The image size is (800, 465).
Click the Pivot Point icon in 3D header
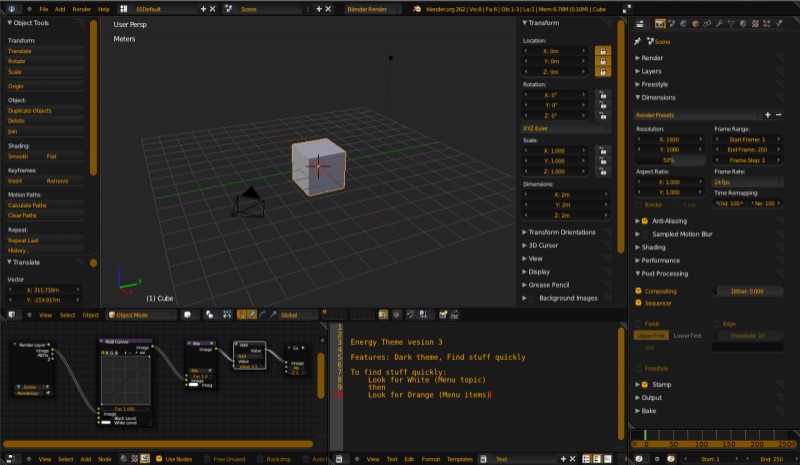pyautogui.click(x=209, y=315)
